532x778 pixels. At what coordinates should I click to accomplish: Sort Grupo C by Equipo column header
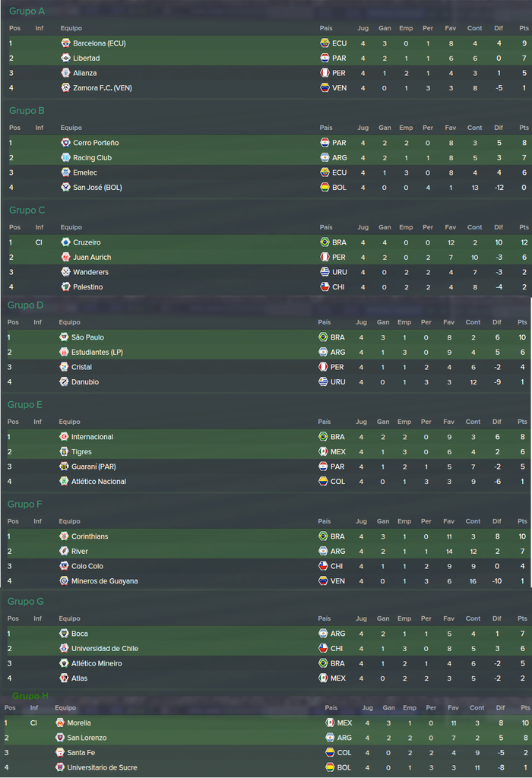71,227
